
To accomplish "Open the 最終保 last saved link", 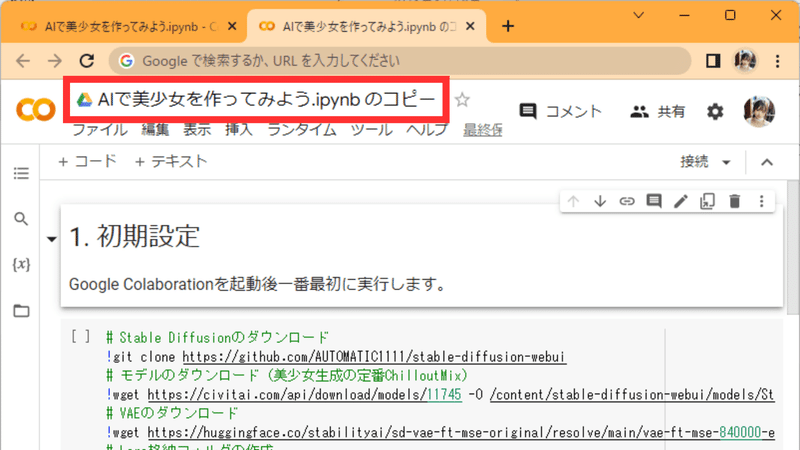I will pyautogui.click(x=483, y=130).
